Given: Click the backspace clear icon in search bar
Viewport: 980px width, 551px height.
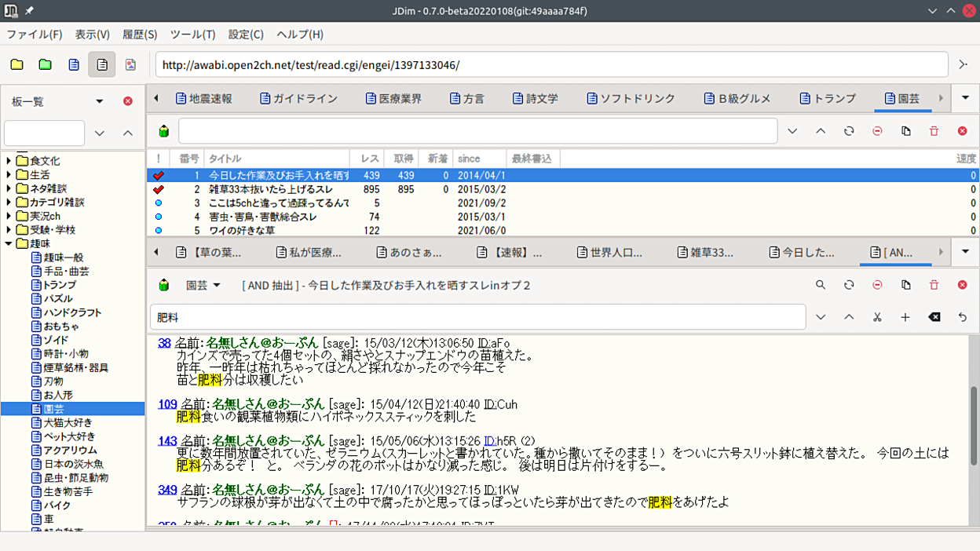Looking at the screenshot, I should (934, 317).
